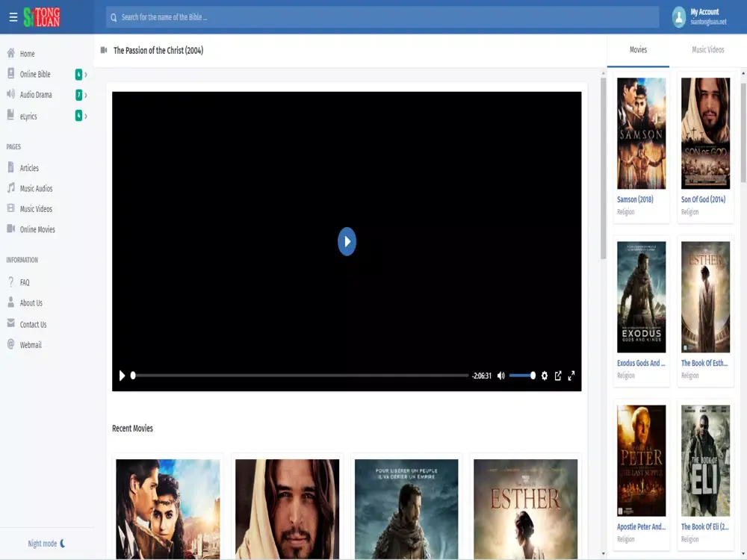Click the video progress seek bar
The image size is (747, 560).
point(300,376)
